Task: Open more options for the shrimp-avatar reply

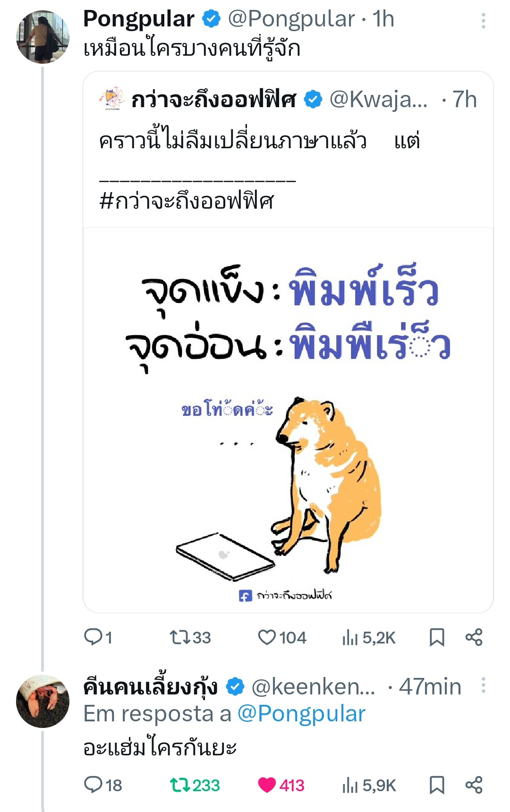Action: tap(483, 685)
